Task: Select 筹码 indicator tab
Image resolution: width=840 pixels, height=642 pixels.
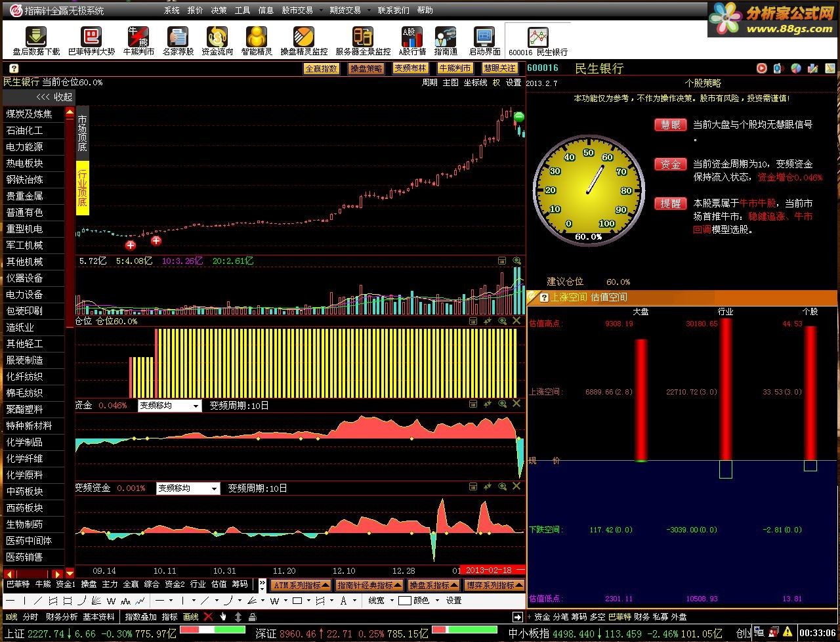Action: [240, 584]
